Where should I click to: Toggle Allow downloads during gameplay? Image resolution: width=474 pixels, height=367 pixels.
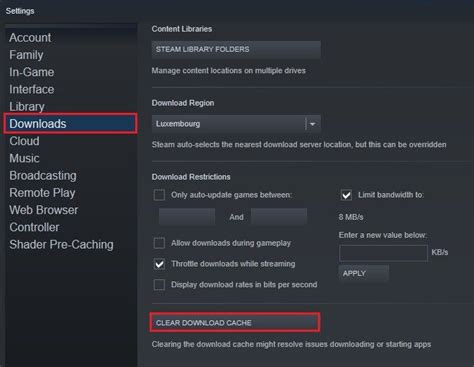pyautogui.click(x=159, y=243)
